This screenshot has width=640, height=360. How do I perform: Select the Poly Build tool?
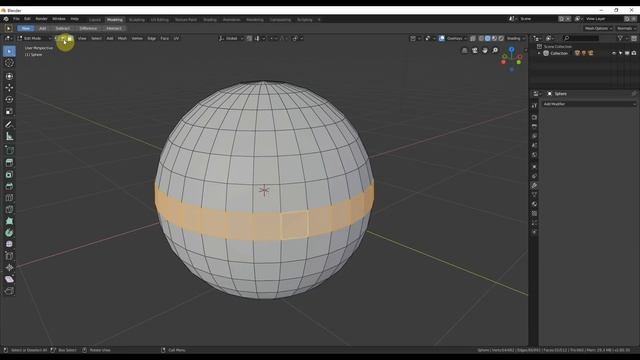click(9, 221)
